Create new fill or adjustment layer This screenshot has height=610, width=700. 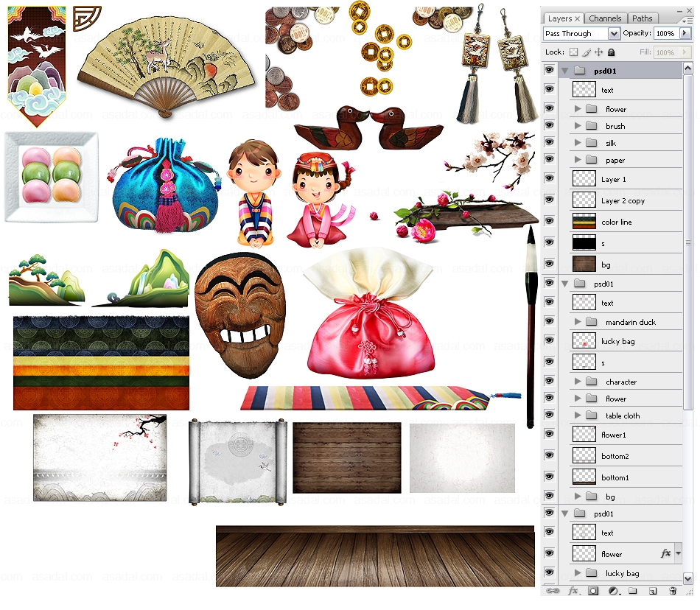point(613,591)
